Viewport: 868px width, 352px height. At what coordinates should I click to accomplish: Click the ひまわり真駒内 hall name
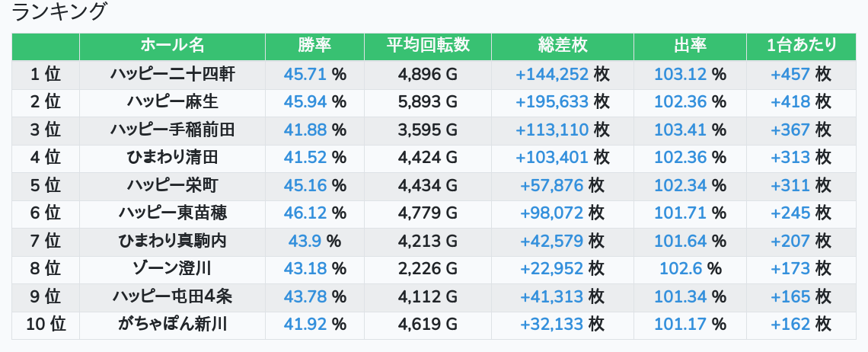point(172,242)
